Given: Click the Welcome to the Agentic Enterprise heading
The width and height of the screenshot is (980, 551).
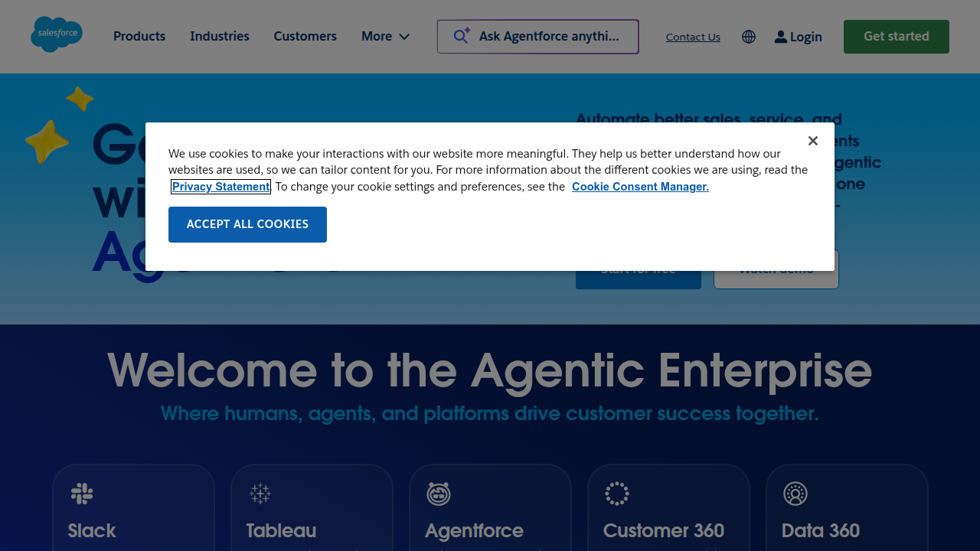Looking at the screenshot, I should pos(490,370).
